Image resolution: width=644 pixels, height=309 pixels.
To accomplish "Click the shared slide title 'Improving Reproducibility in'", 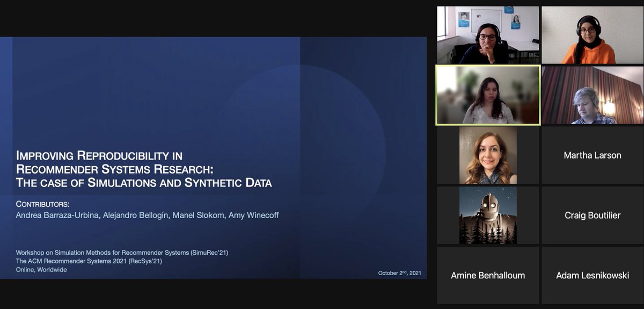I will (99, 156).
